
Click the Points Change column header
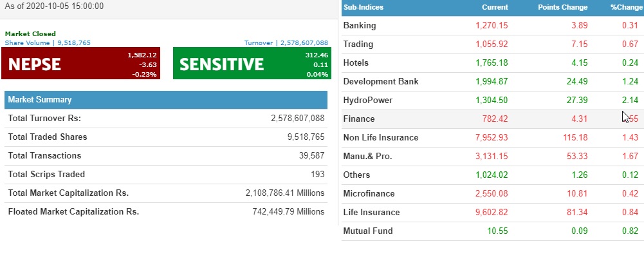pyautogui.click(x=563, y=7)
